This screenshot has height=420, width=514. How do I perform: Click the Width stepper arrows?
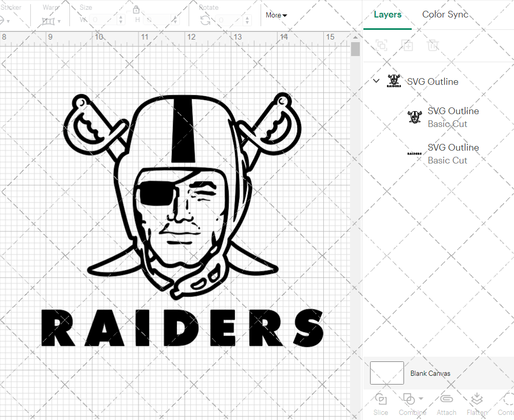[121, 20]
